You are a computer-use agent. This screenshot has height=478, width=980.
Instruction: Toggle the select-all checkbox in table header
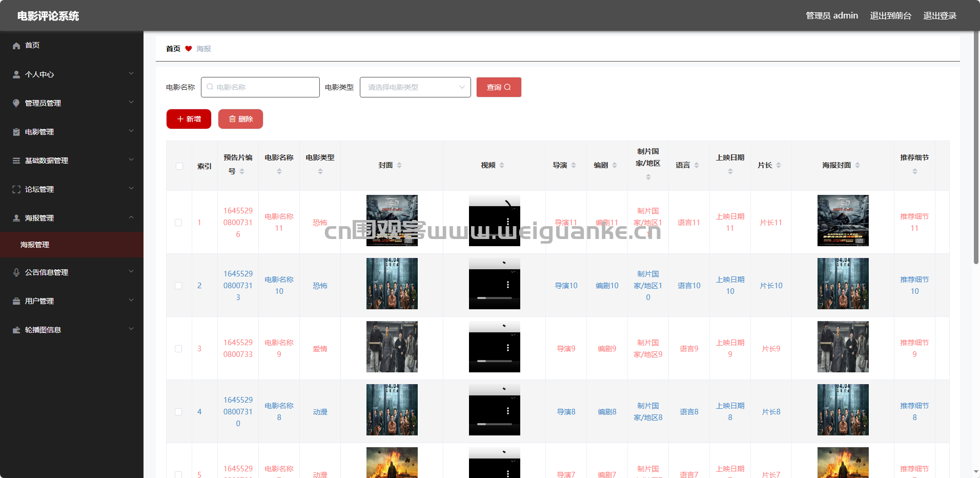179,166
